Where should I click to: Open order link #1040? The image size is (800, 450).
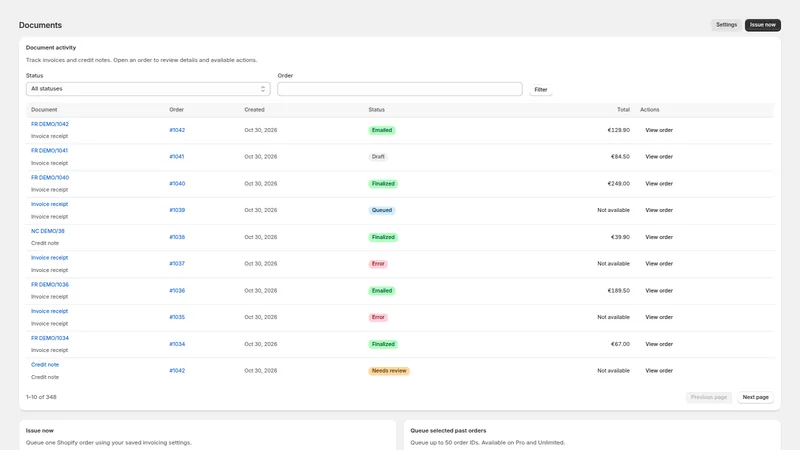tap(177, 184)
